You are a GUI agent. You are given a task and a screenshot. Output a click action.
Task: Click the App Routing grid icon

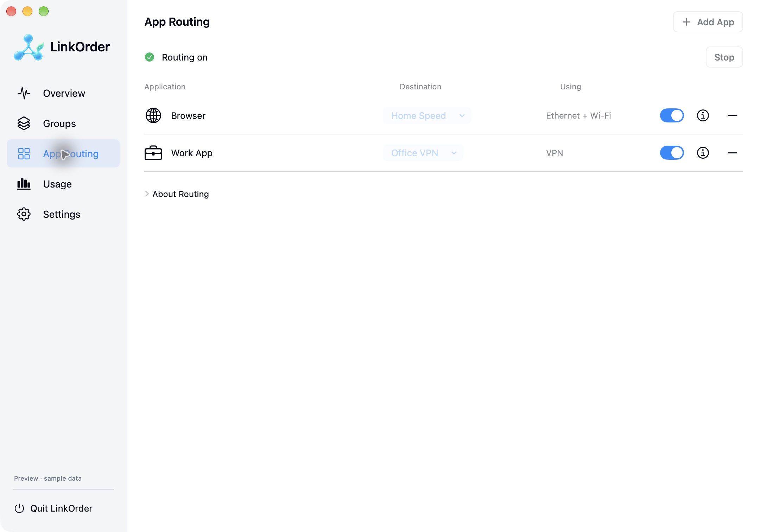pos(24,154)
